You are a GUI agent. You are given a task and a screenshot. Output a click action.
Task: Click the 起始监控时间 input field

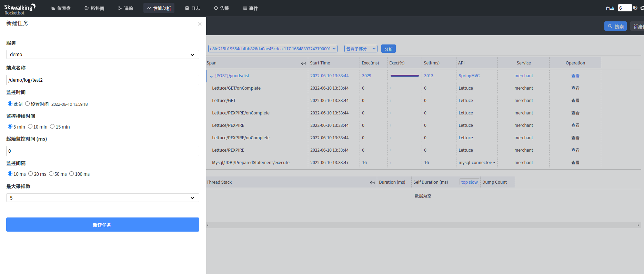coord(103,151)
